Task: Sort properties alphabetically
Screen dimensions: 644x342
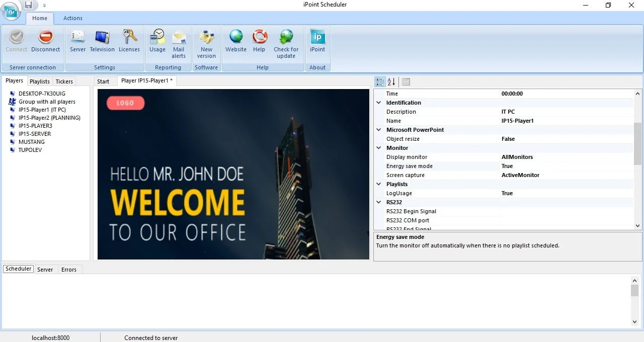Action: click(x=391, y=82)
